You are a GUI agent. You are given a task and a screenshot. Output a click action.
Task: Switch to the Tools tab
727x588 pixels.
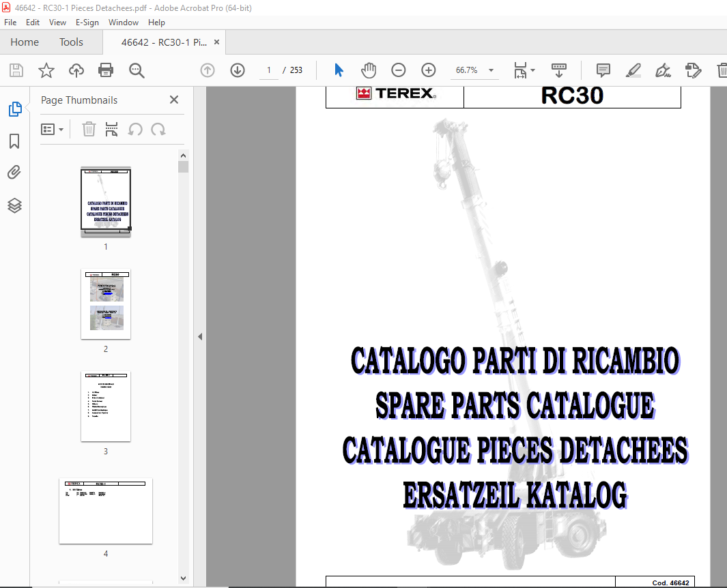click(x=71, y=42)
